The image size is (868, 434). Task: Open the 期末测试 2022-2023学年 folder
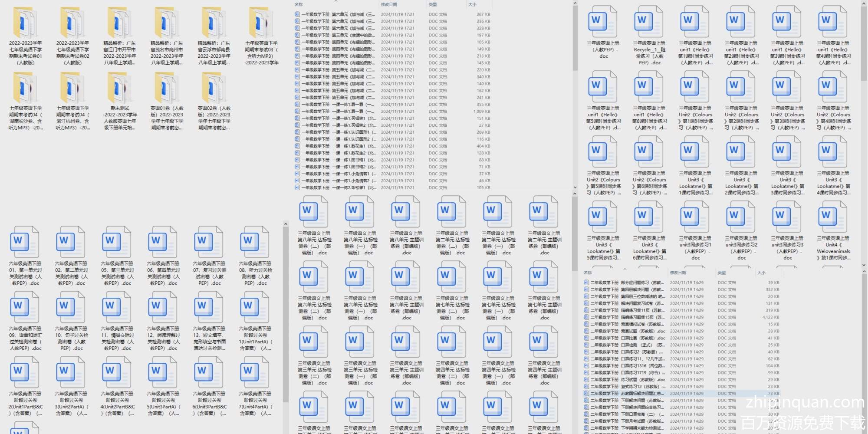click(120, 89)
